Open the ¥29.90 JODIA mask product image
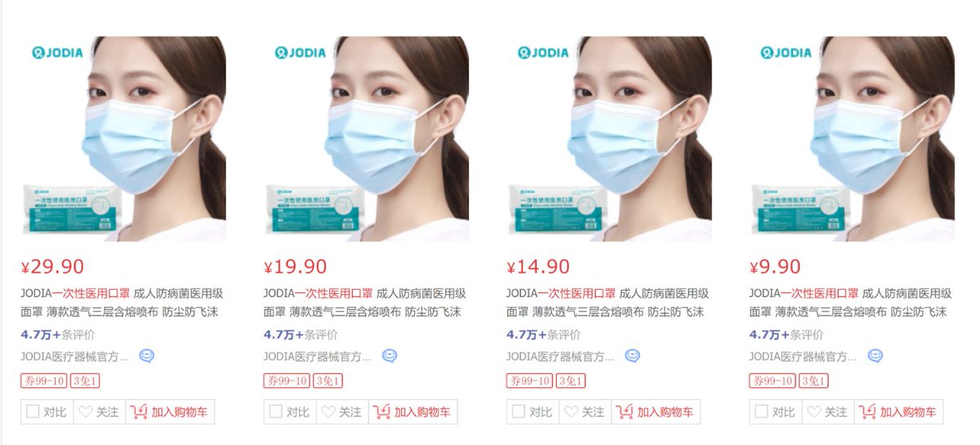 coord(123,139)
